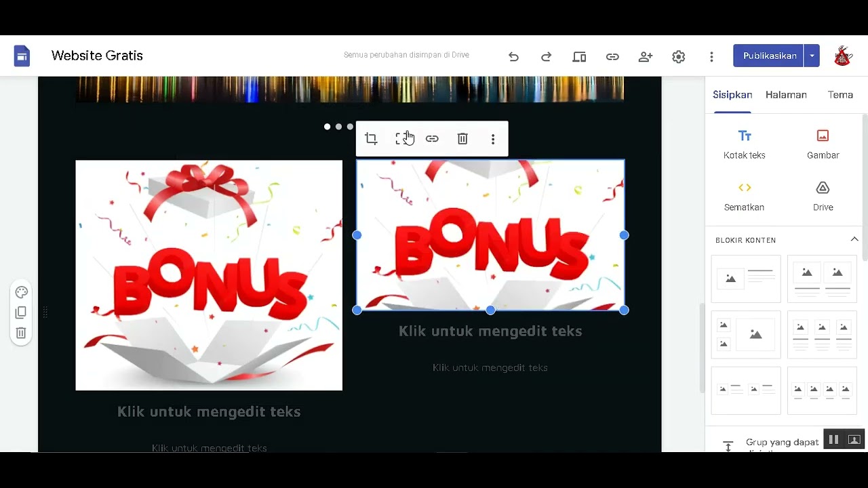
Task: Open site settings gear
Action: point(679,57)
